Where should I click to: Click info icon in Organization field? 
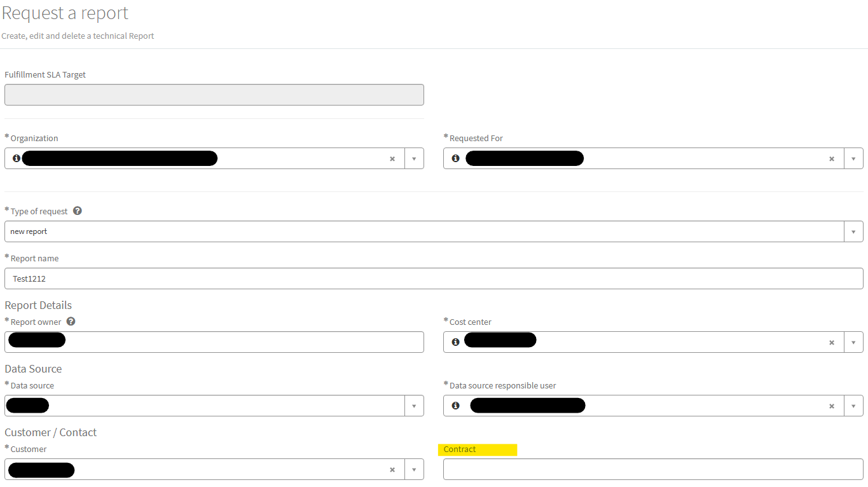coord(17,158)
